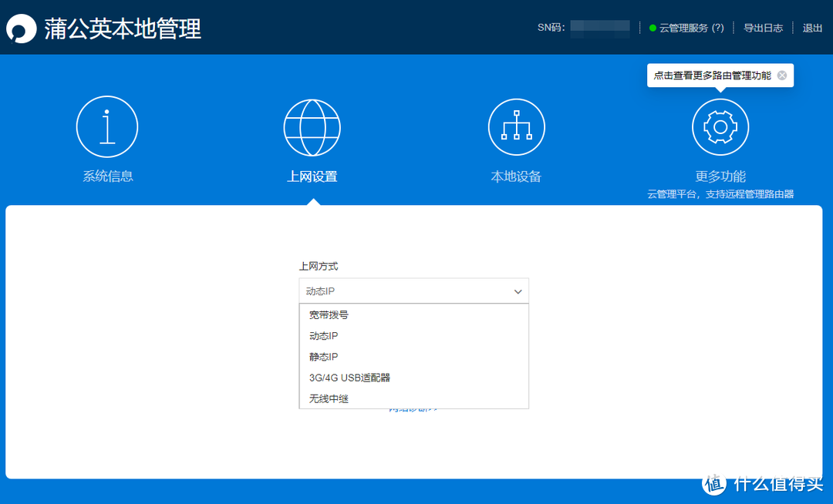Viewport: 833px width, 504px height.
Task: 选择本地设备的网络拓扑图标
Action: (x=516, y=126)
